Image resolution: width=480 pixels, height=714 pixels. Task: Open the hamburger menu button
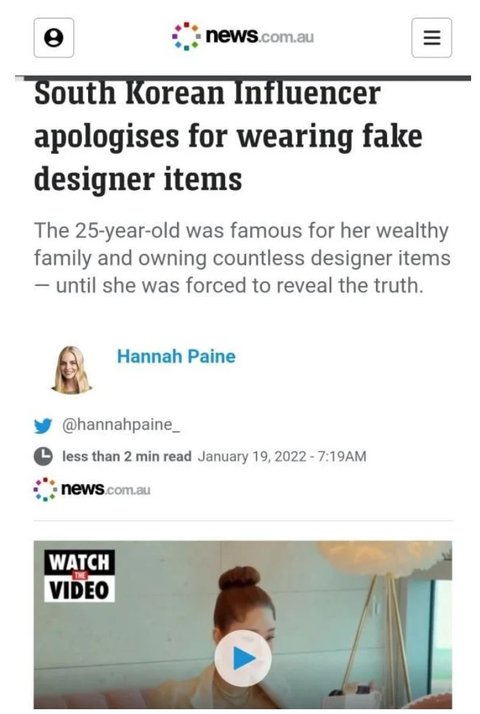431,38
